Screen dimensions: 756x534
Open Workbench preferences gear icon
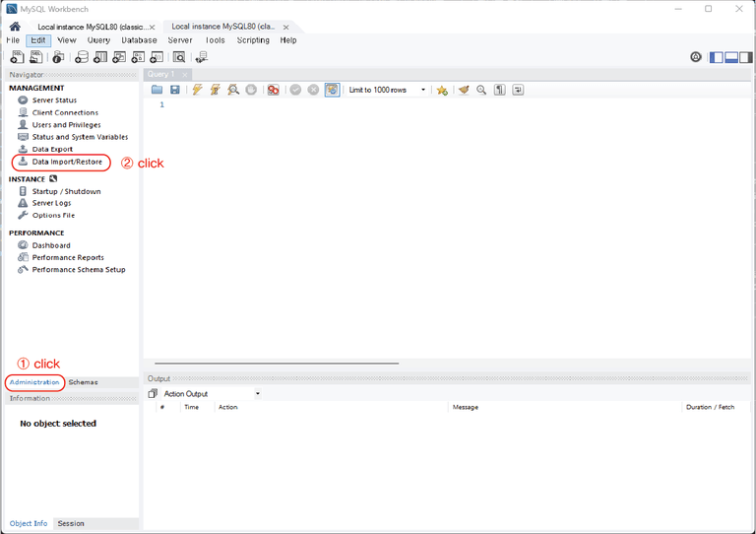point(696,57)
